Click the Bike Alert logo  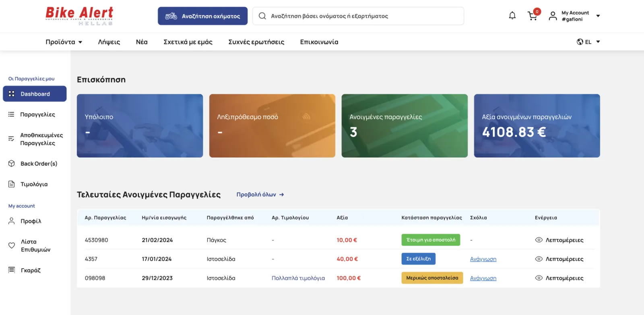79,16
